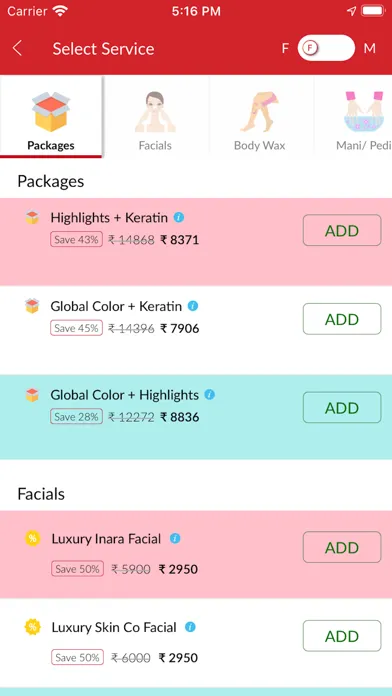
Task: Add Highlights + Keratin package
Action: (x=342, y=230)
